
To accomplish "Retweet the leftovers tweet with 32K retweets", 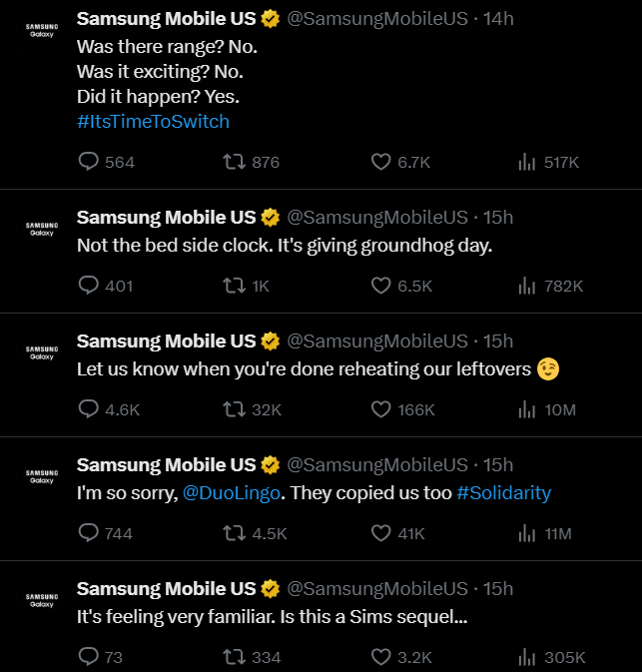I will (234, 409).
